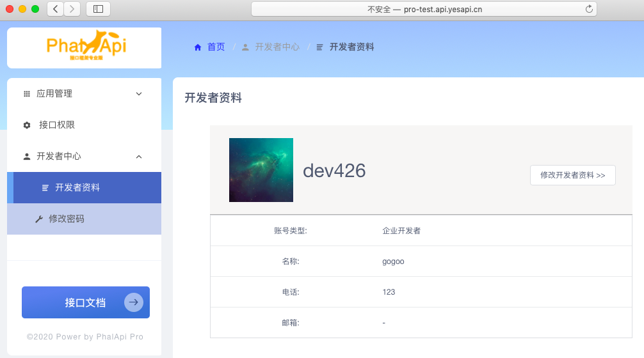The width and height of the screenshot is (644, 358).
Task: Click the PhalApi logo
Action: tap(86, 45)
